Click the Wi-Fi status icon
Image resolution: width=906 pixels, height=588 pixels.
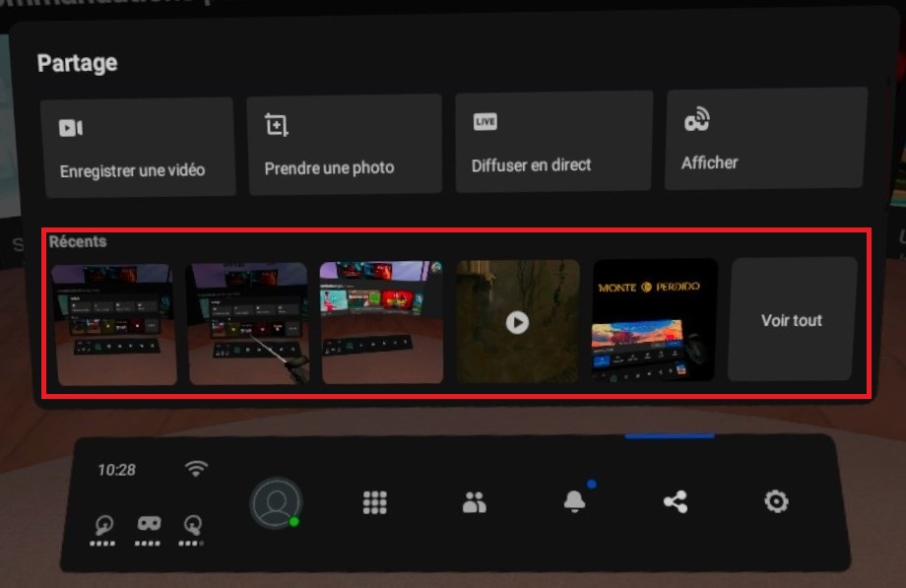click(x=196, y=469)
